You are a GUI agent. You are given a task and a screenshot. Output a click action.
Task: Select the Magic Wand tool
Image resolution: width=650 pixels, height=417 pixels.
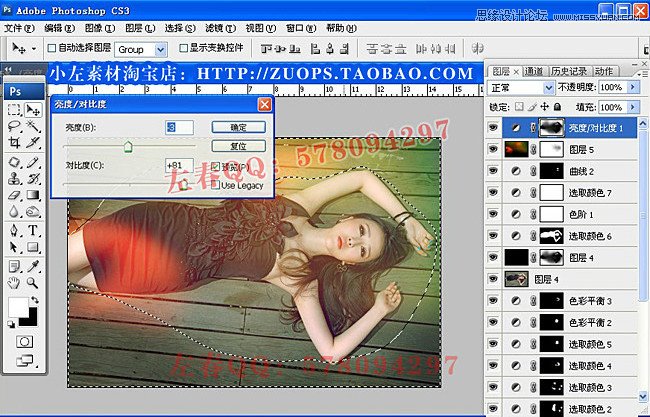[33, 126]
